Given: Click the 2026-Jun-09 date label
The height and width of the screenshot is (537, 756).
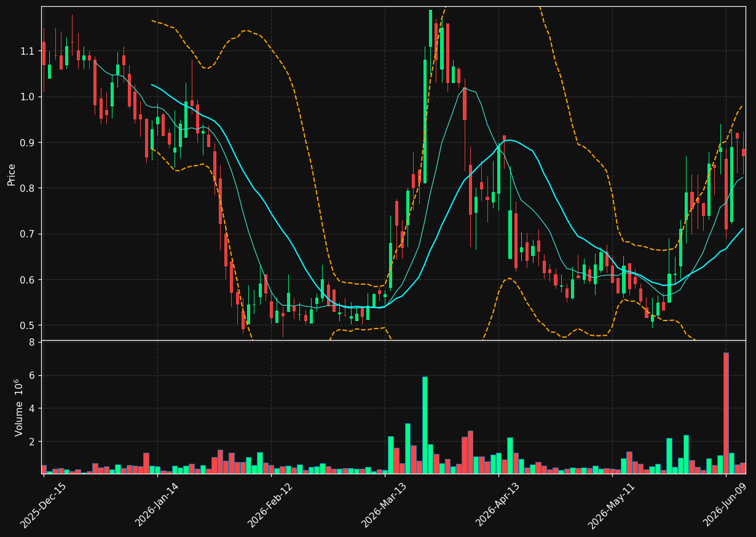Looking at the screenshot, I should click(x=725, y=506).
